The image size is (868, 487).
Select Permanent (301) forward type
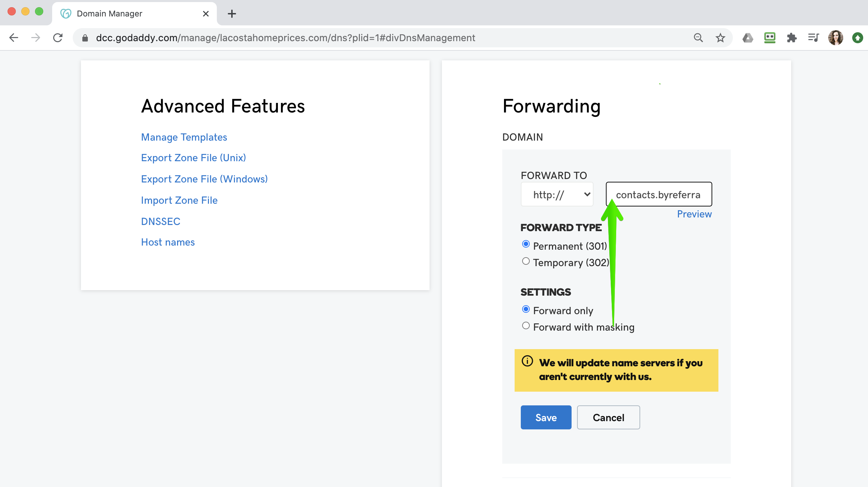click(x=526, y=245)
